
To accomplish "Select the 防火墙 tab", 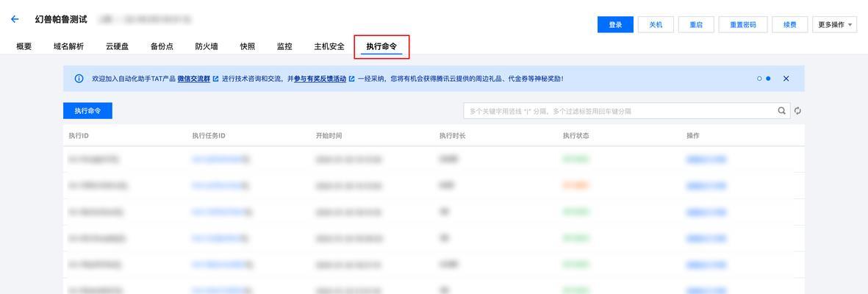I will click(207, 46).
